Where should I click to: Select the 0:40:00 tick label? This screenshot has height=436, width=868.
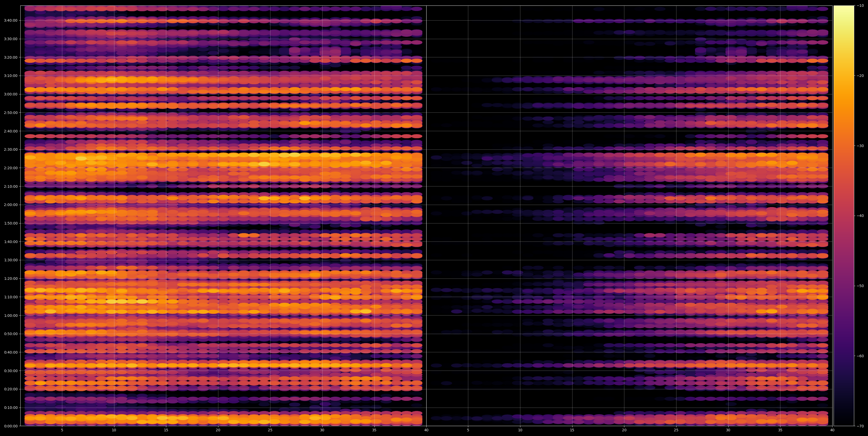click(x=10, y=352)
